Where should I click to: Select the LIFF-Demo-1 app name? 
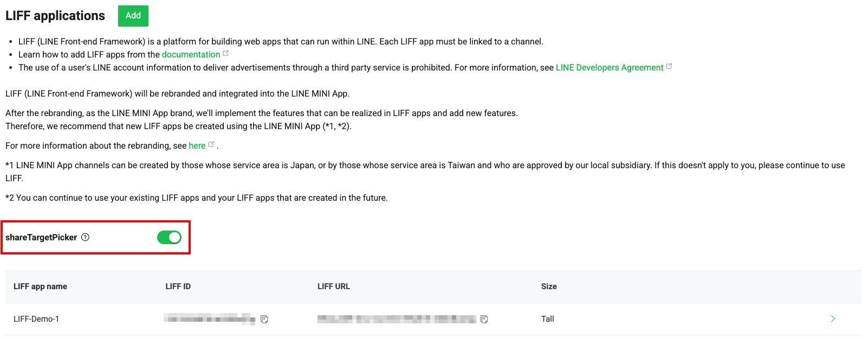pos(36,319)
